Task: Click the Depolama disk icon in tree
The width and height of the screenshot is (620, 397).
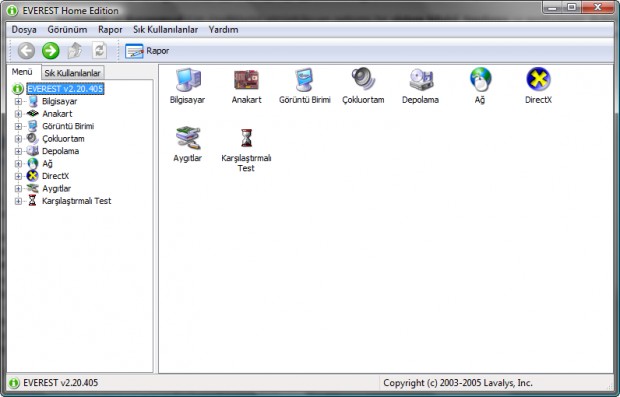Action: 32,151
